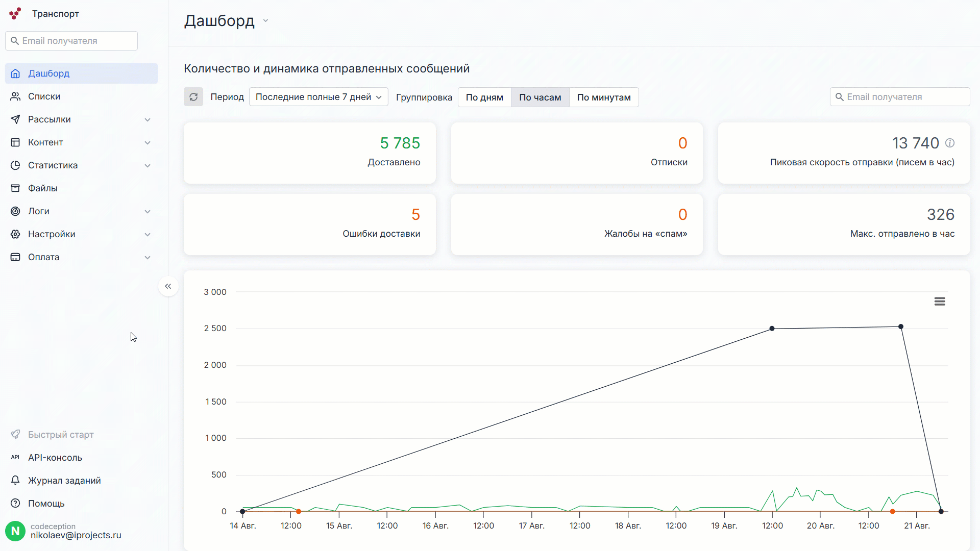The width and height of the screenshot is (980, 551).
Task: Click the Файлы archive icon
Action: pyautogui.click(x=15, y=188)
